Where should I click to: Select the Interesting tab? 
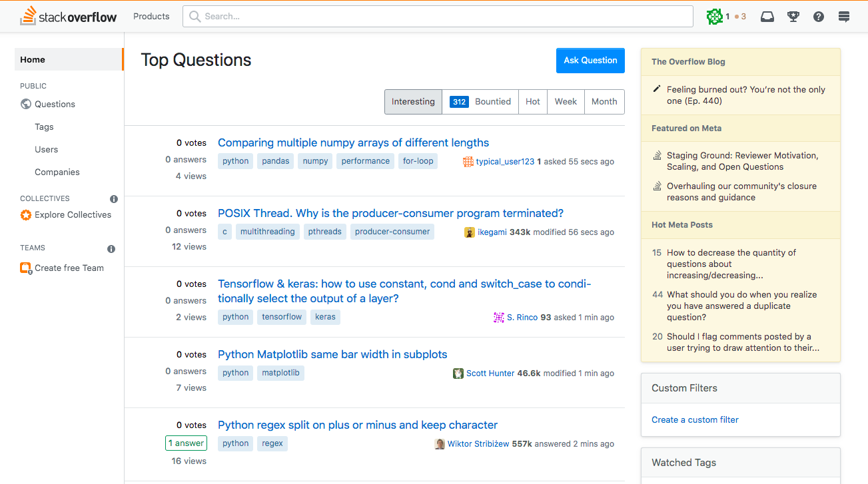click(413, 102)
